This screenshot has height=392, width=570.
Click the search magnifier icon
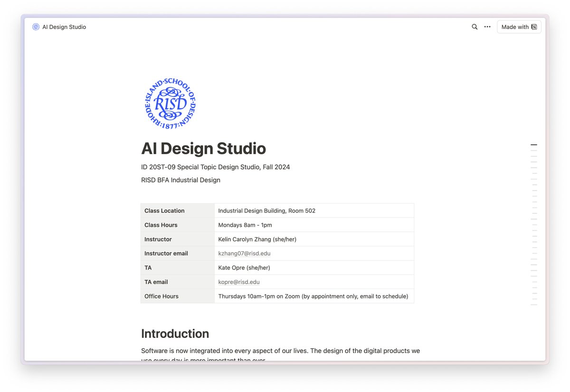(x=474, y=27)
